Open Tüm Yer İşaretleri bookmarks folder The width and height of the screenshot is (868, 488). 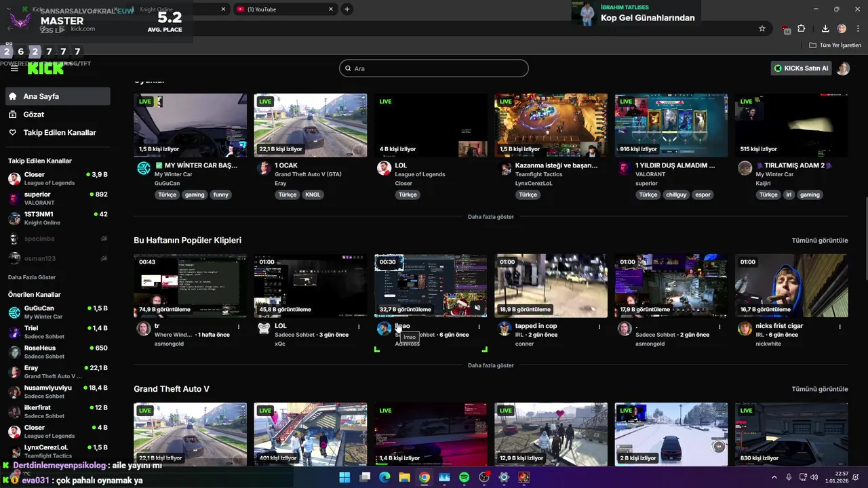coord(835,45)
